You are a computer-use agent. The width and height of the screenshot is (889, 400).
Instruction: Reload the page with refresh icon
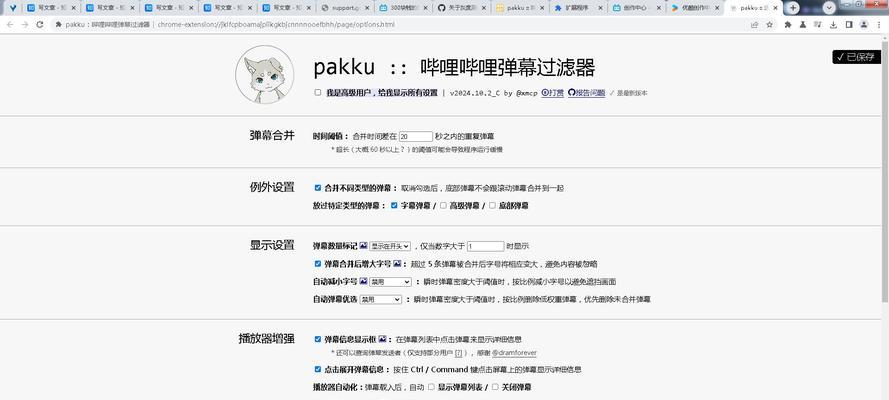coord(40,24)
